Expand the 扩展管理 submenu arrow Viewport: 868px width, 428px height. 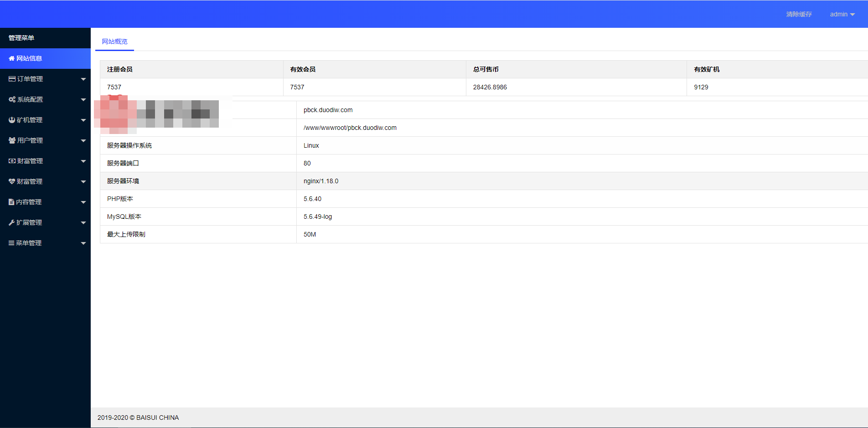click(x=83, y=223)
